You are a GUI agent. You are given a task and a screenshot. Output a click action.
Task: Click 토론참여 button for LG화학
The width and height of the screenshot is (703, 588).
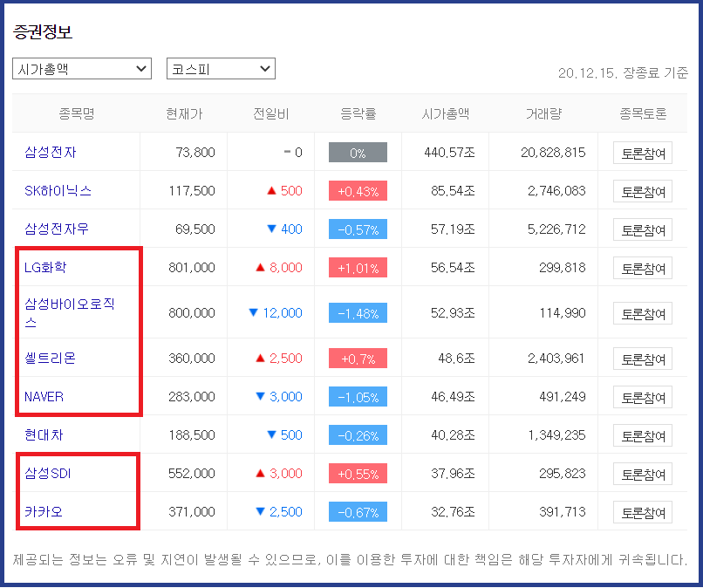click(643, 268)
